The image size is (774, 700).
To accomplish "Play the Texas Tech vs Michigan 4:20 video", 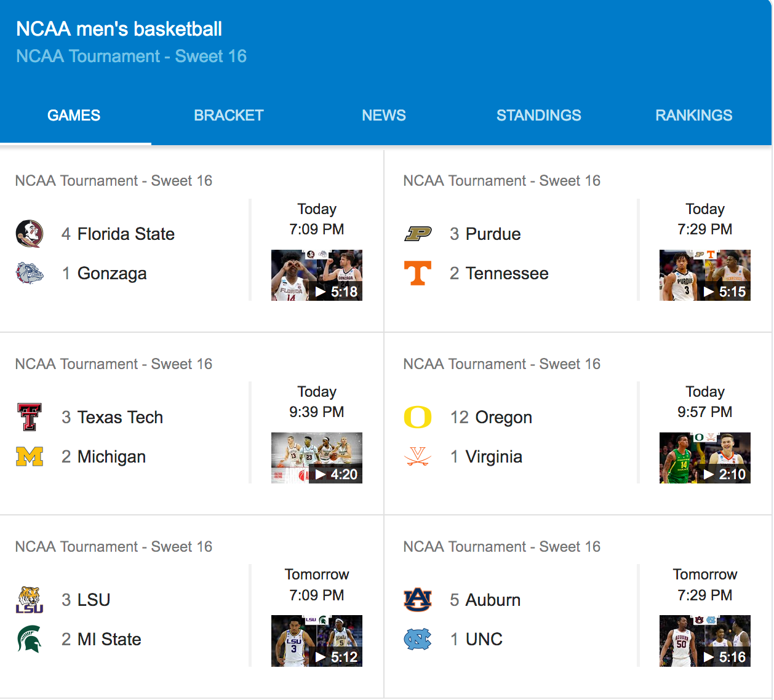I will pos(317,458).
